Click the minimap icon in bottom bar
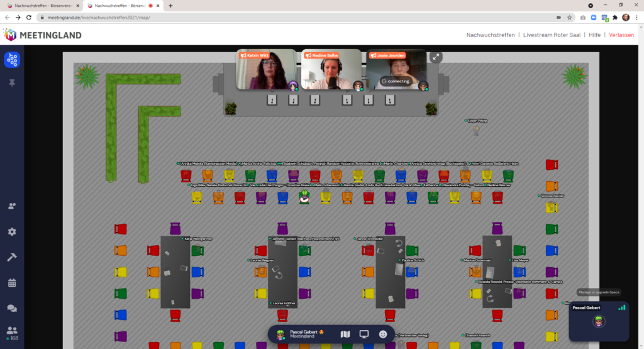 pos(345,334)
